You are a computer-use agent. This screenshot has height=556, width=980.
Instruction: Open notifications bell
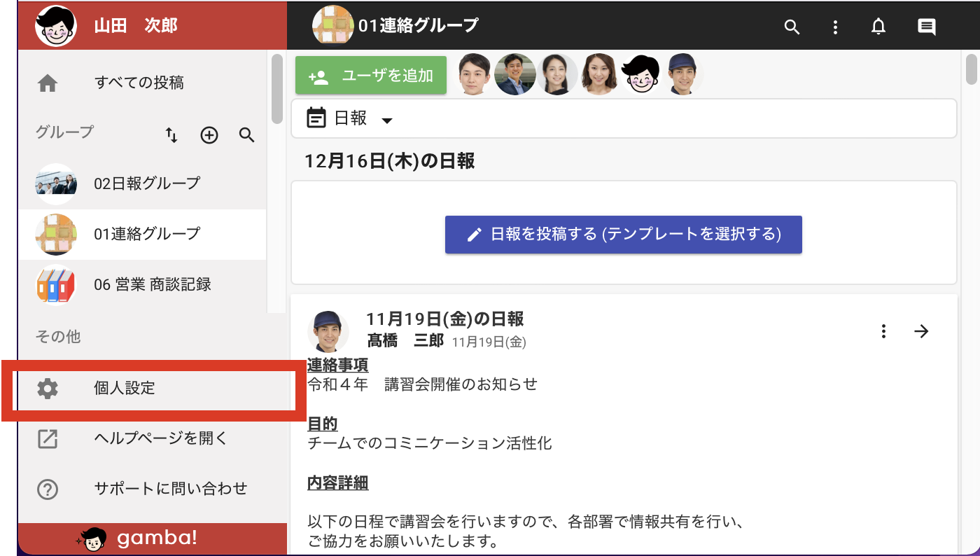[x=878, y=27]
